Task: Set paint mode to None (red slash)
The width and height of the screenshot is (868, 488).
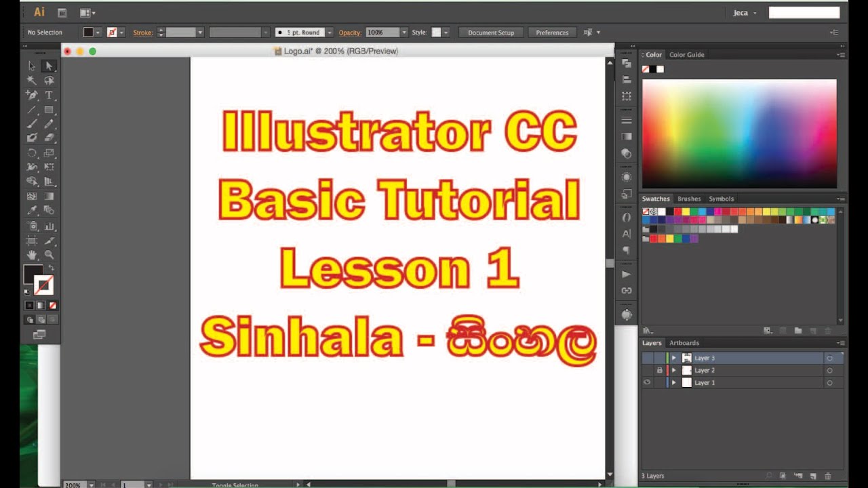Action: 53,306
